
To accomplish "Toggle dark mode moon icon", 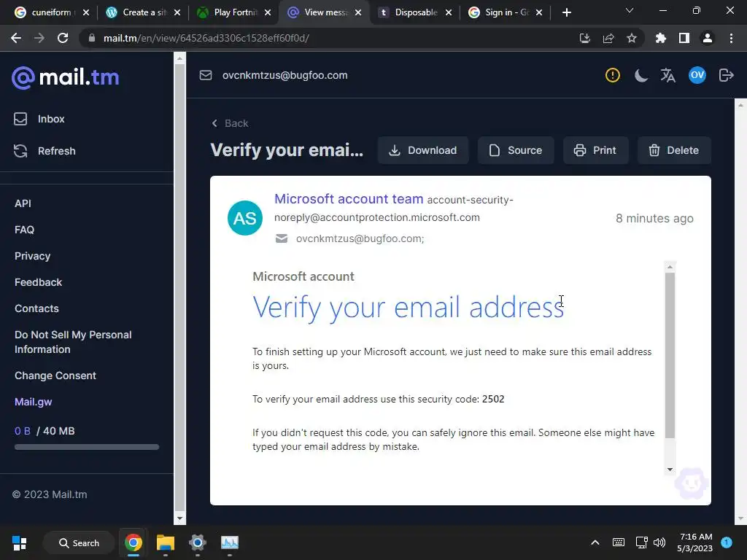I will click(640, 75).
